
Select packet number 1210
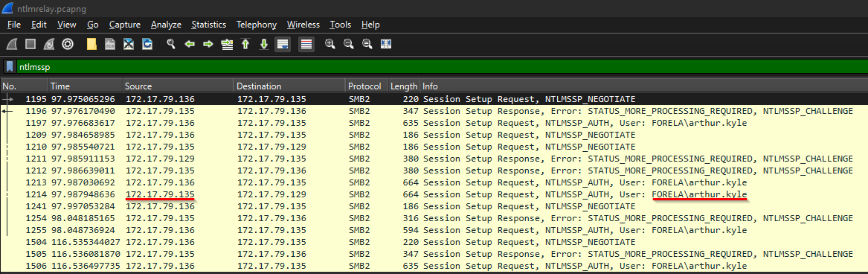[x=434, y=147]
